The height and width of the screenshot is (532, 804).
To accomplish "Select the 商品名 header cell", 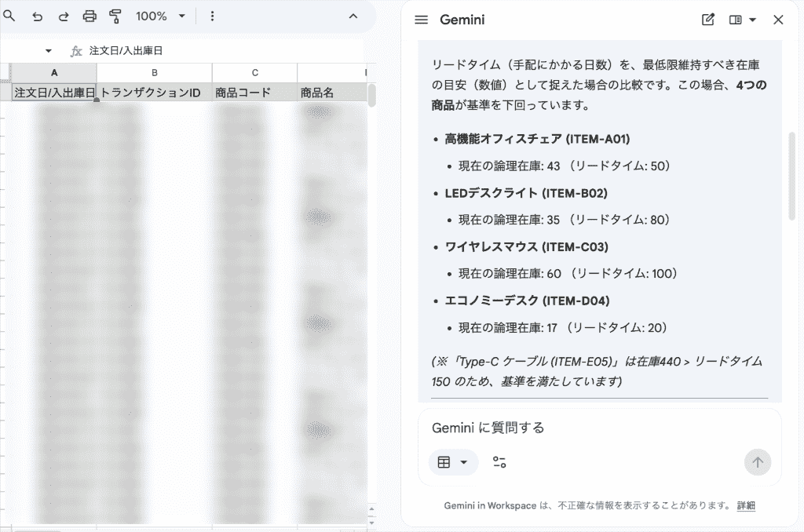I will click(x=332, y=93).
